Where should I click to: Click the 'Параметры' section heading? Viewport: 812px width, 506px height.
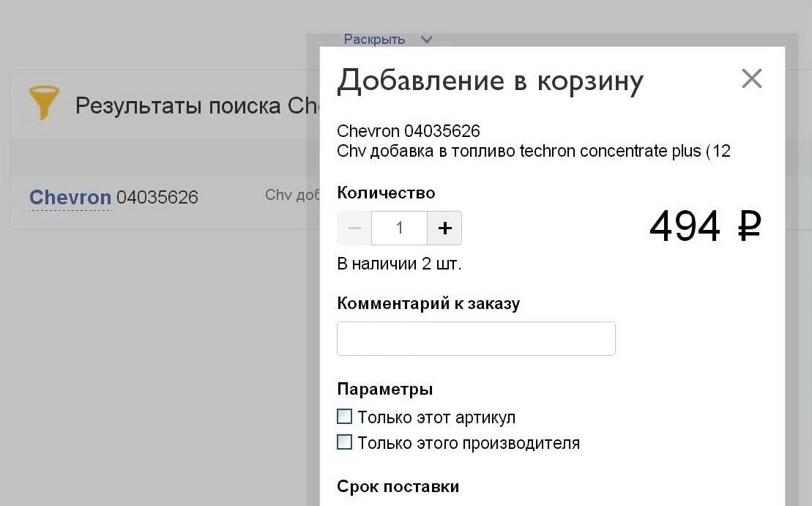click(x=385, y=389)
